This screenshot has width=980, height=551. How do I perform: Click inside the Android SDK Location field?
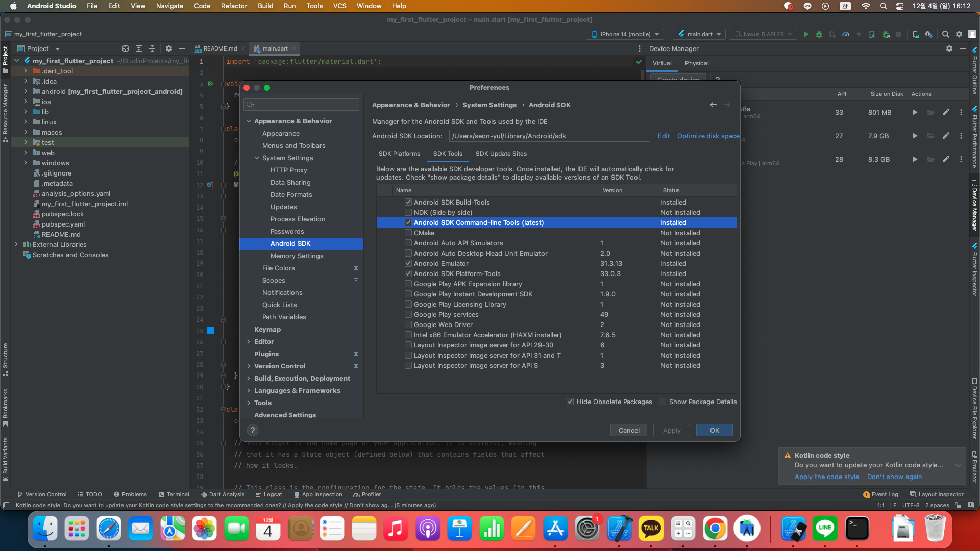click(x=549, y=136)
